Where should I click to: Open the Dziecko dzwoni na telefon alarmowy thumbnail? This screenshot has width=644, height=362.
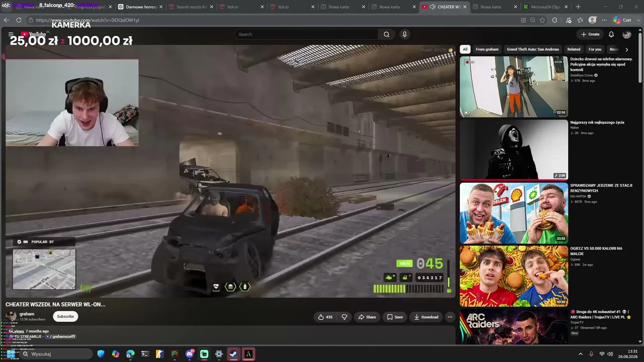click(x=514, y=86)
